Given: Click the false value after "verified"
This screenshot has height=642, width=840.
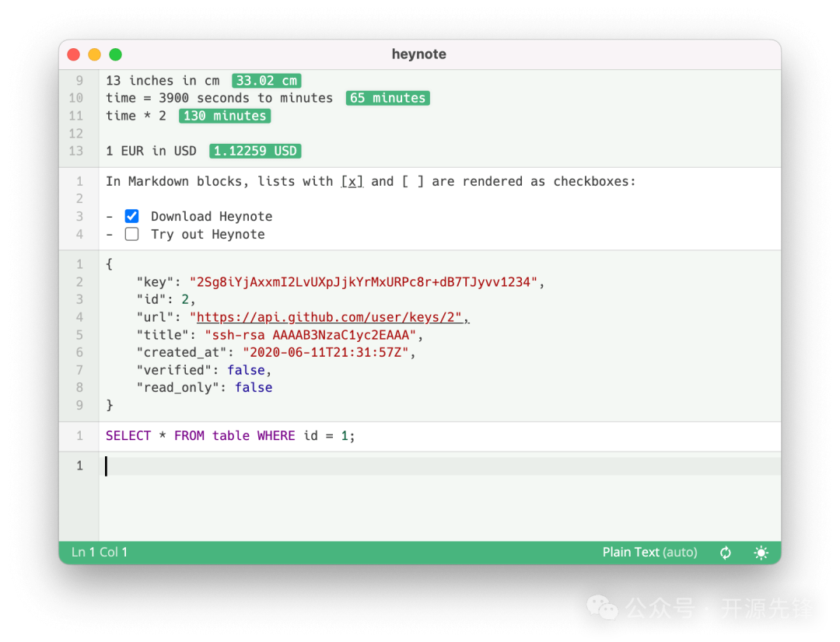Looking at the screenshot, I should pos(246,370).
